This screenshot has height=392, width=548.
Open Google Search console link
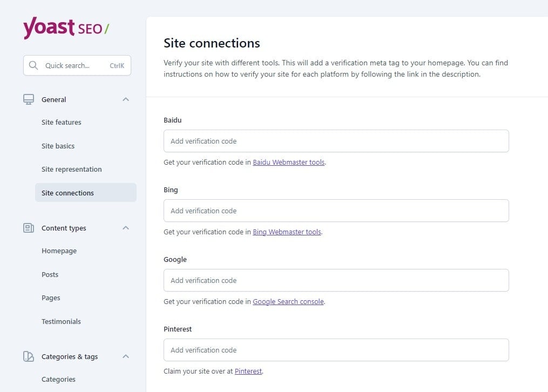288,301
